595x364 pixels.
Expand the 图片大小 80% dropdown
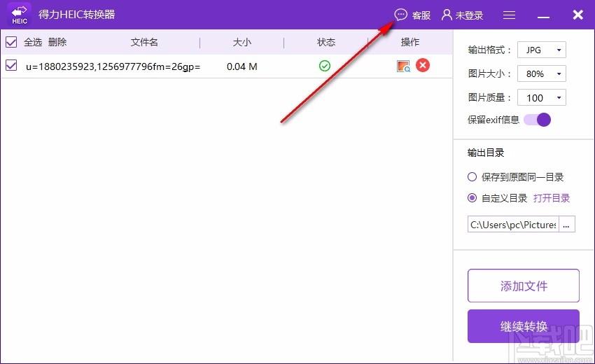(x=542, y=73)
